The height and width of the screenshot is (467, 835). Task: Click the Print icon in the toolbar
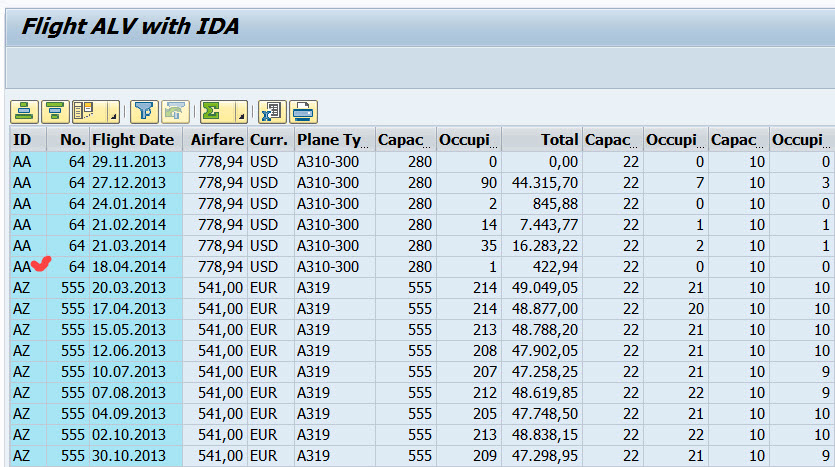(303, 110)
